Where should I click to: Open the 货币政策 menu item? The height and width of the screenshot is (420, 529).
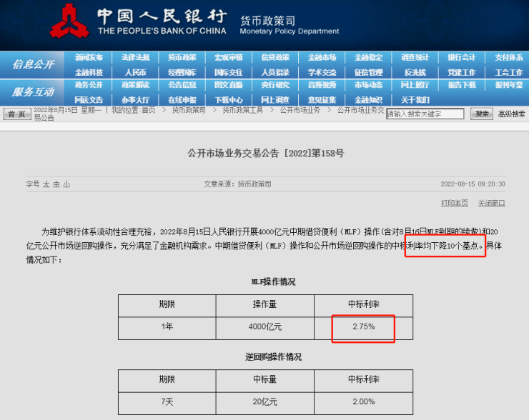coord(182,58)
